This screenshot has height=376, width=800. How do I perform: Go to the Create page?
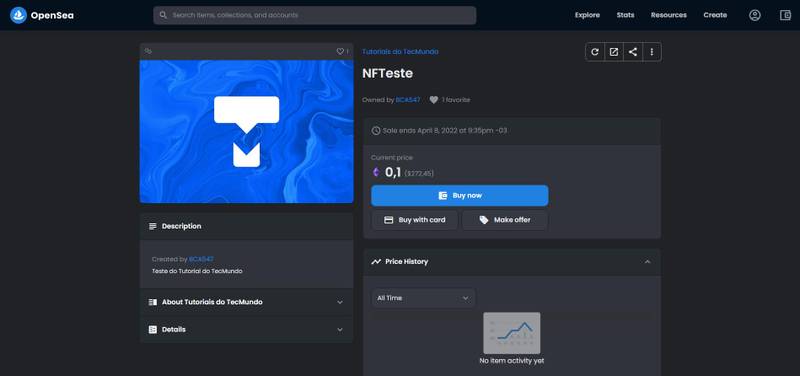(715, 15)
